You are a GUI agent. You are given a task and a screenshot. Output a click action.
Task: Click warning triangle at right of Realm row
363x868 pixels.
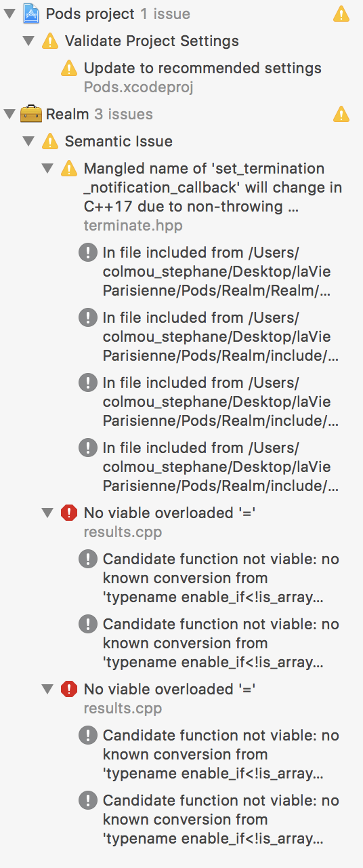pos(342,114)
